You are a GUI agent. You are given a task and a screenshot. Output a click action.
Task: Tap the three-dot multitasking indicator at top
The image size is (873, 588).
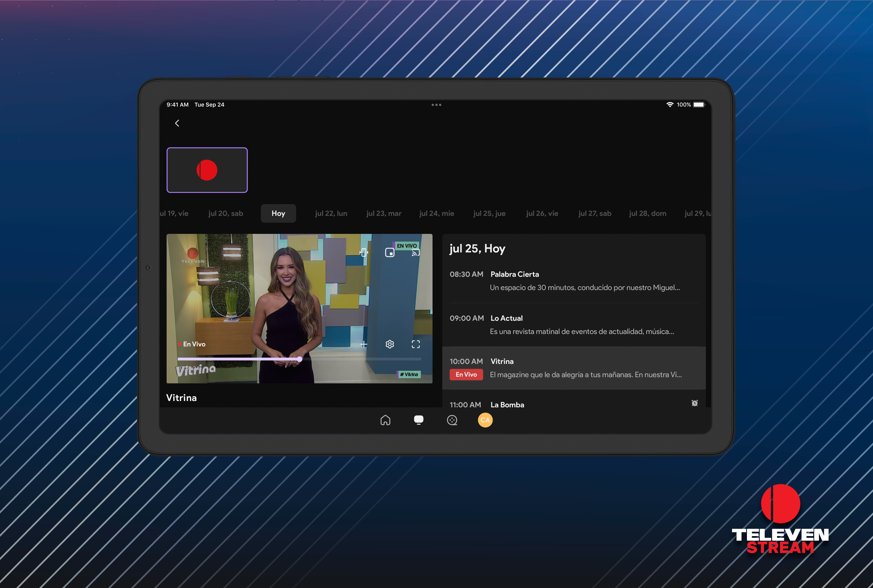[436, 105]
